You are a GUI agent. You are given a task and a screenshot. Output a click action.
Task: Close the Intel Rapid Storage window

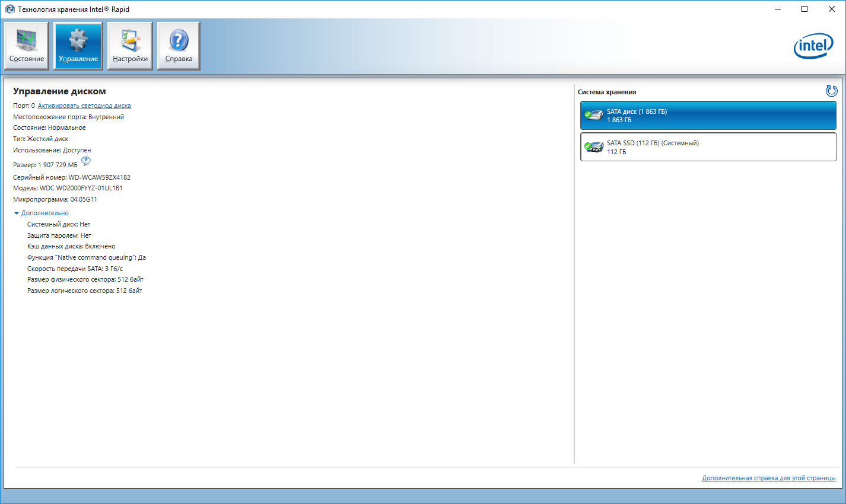pos(832,9)
